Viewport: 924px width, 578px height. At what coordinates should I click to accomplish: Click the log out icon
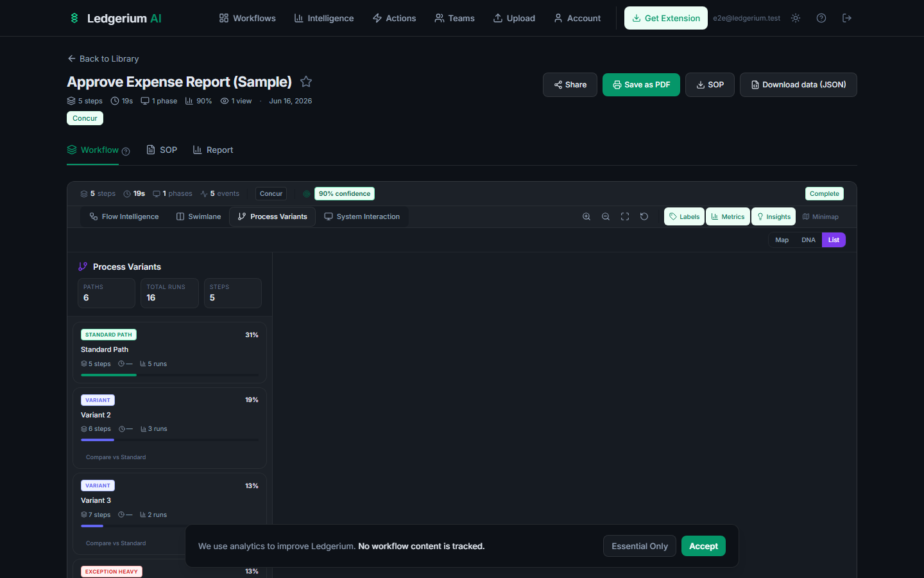pyautogui.click(x=847, y=18)
